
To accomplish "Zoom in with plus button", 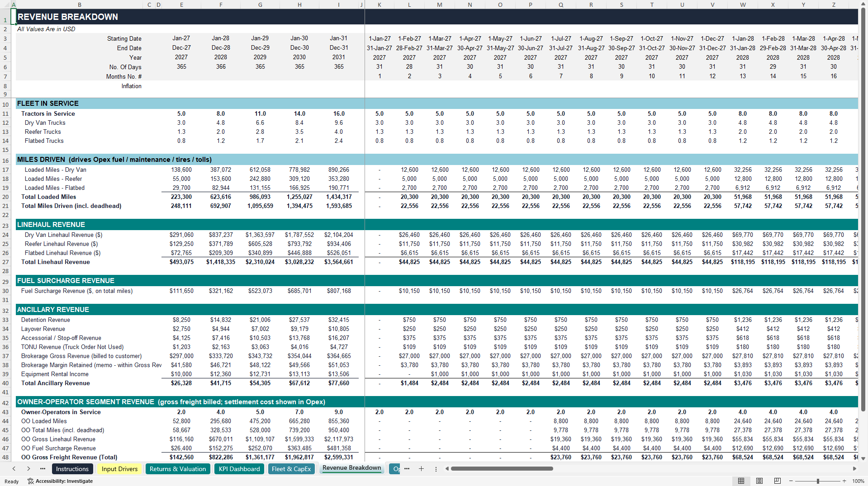I will (x=844, y=481).
